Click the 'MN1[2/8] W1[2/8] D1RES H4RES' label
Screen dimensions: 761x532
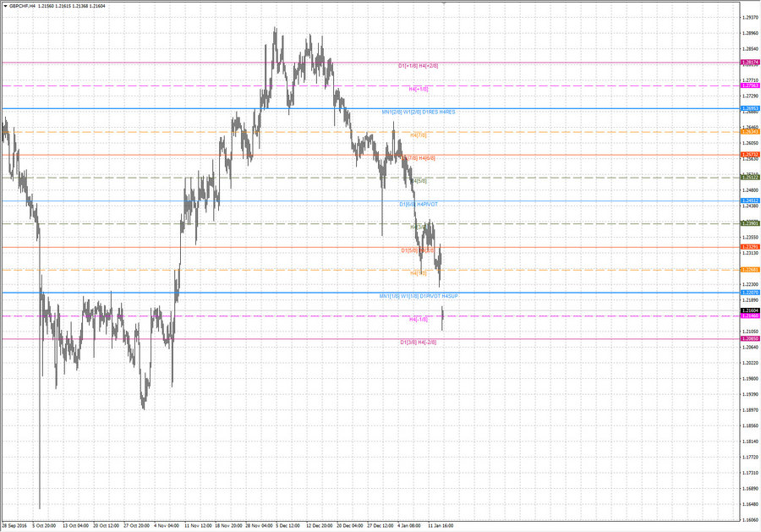click(419, 112)
